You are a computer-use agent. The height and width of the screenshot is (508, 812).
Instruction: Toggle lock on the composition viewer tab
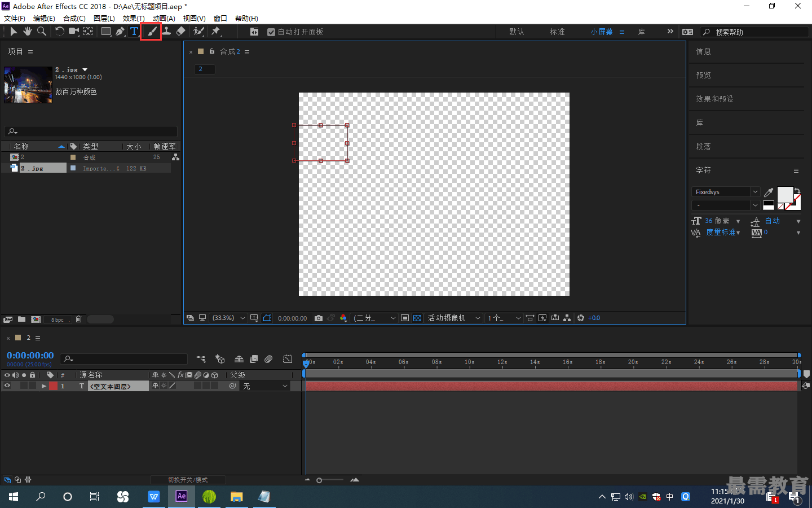(212, 51)
